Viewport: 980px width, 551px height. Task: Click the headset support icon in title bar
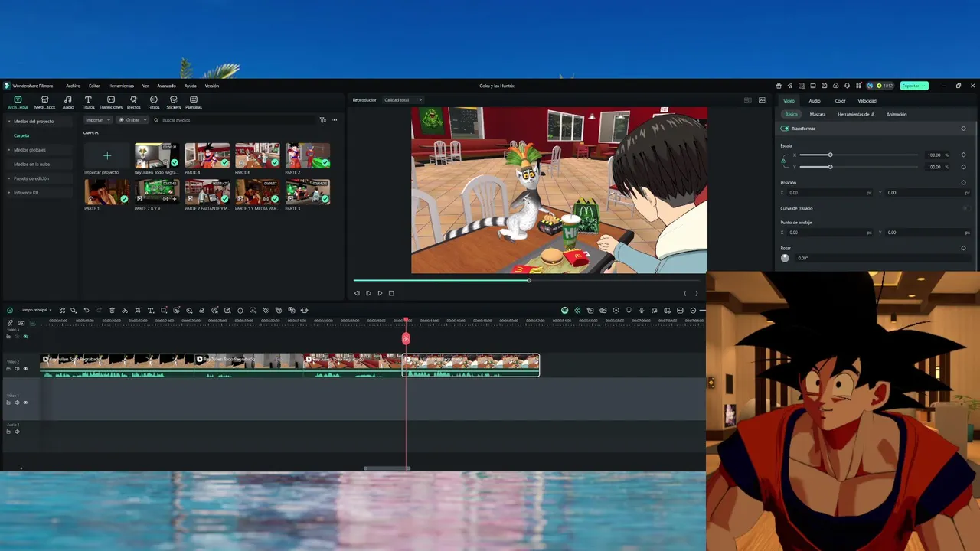[847, 86]
